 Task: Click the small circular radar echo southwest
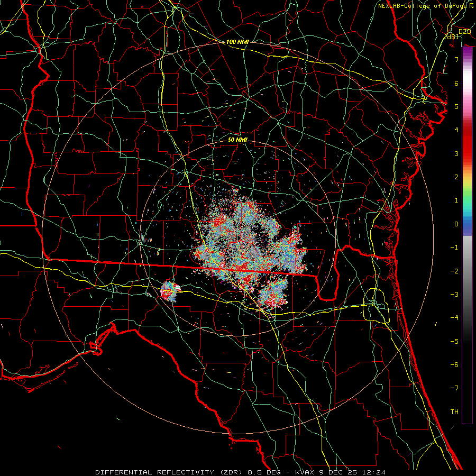pos(170,291)
